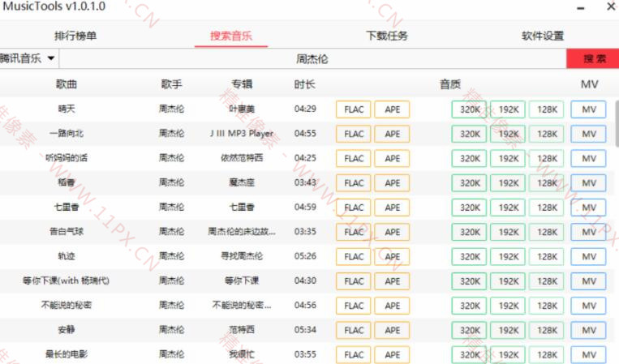Click the red 搜索 button
Viewport: 619px width, 364px height.
(593, 58)
